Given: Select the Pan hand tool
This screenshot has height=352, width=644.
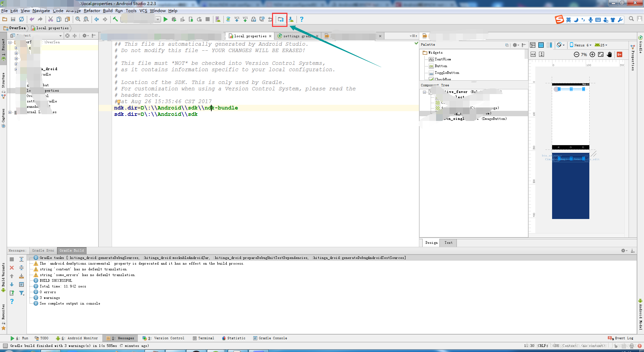Looking at the screenshot, I should pos(609,54).
